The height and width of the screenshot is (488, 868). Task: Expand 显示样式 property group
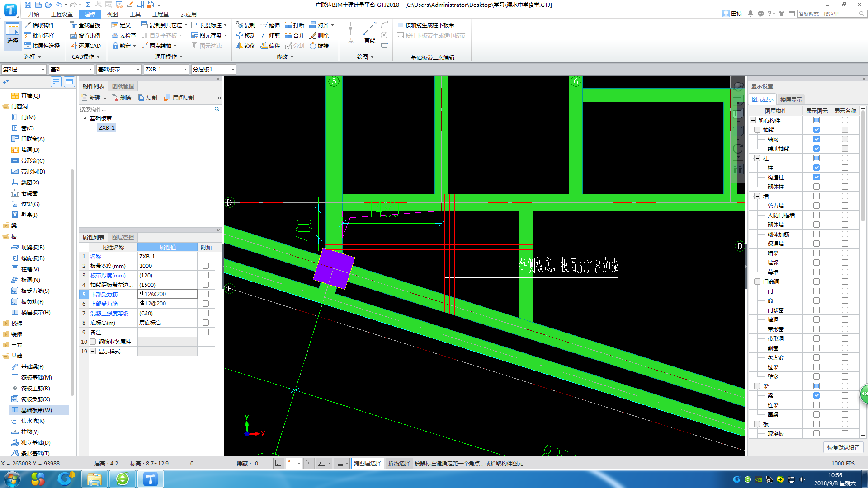(93, 352)
